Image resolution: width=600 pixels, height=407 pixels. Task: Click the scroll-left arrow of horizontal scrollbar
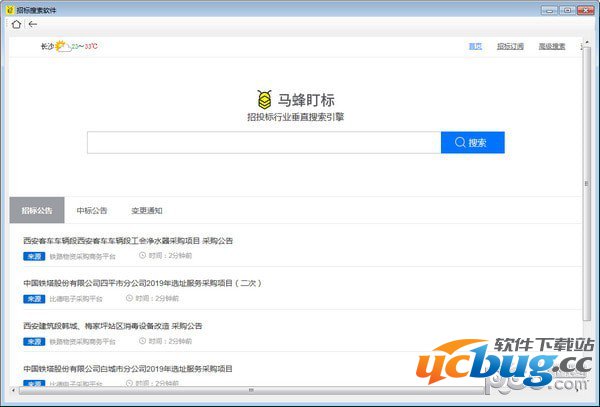(14, 390)
